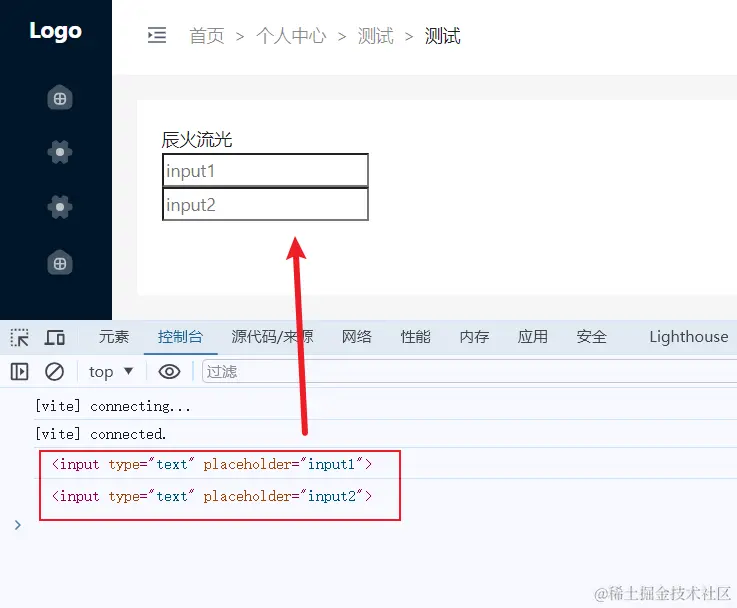Click the [vite] connecting... log line

pyautogui.click(x=113, y=406)
